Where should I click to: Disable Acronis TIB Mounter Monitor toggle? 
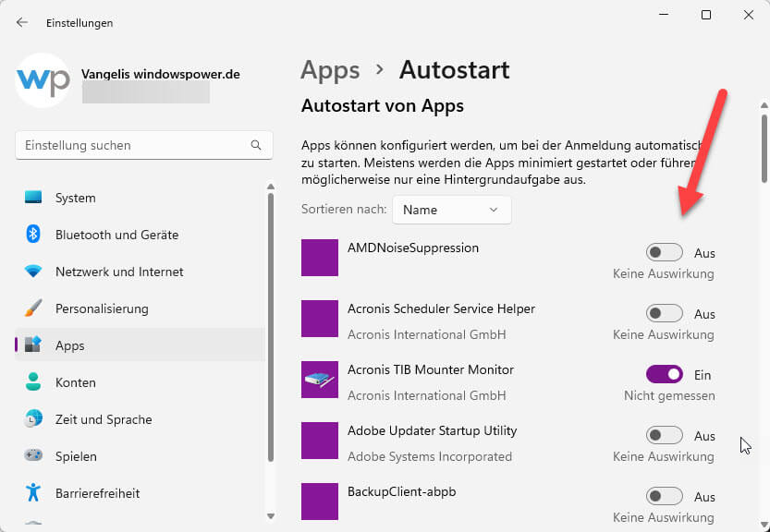[664, 374]
